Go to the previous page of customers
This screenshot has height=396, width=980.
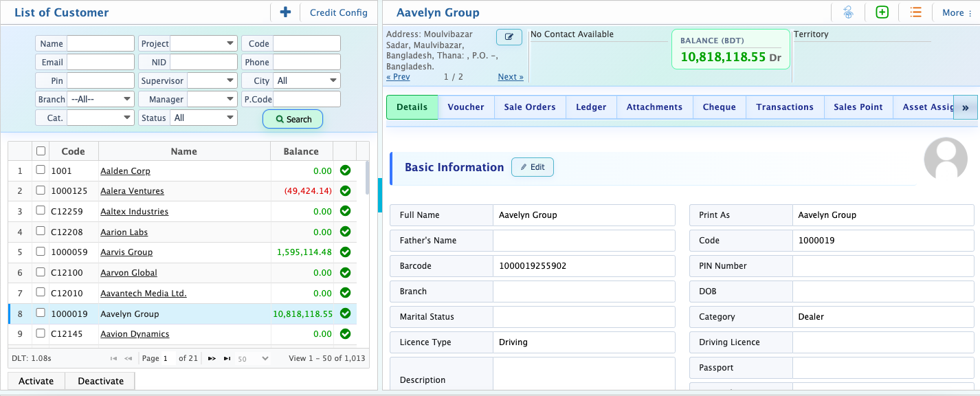tap(129, 358)
